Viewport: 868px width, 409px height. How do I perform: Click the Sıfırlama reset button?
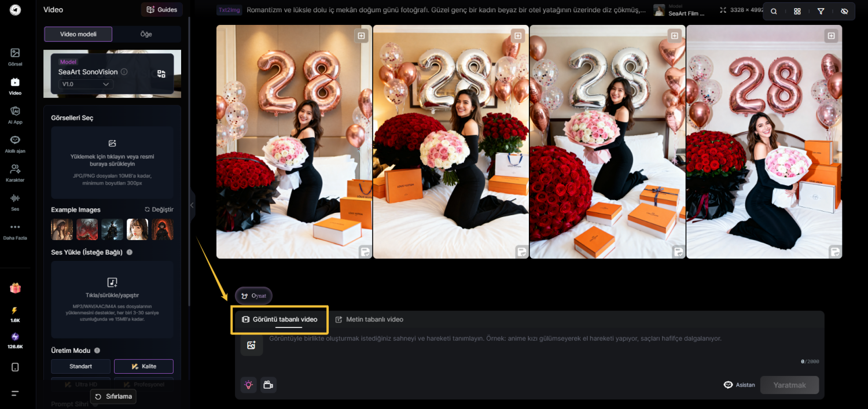pyautogui.click(x=113, y=396)
